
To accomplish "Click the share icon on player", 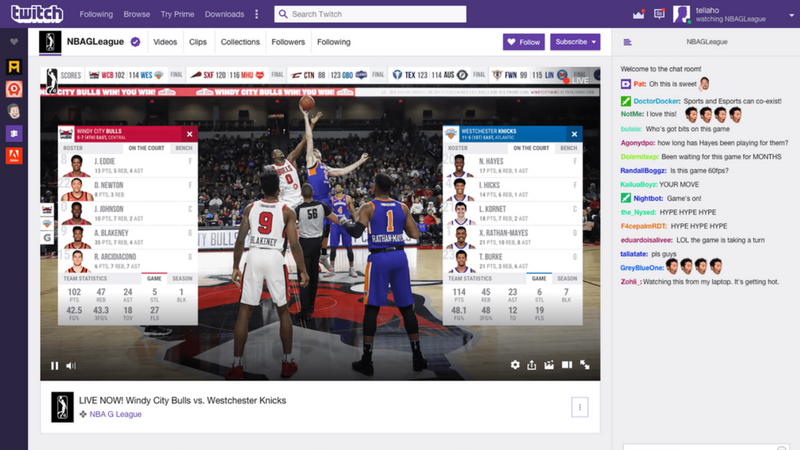I will coord(532,365).
